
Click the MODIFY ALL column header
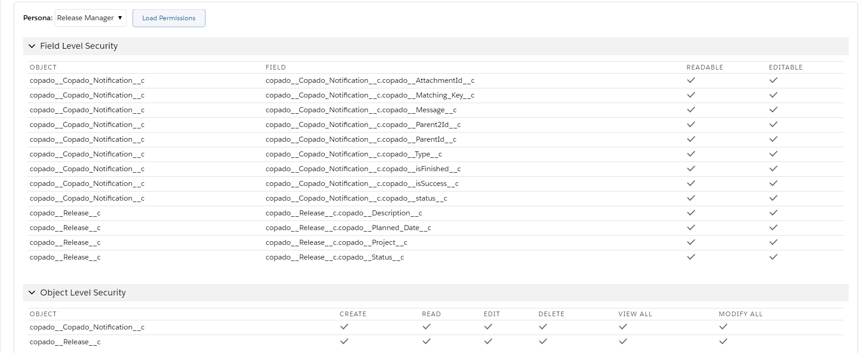(741, 314)
